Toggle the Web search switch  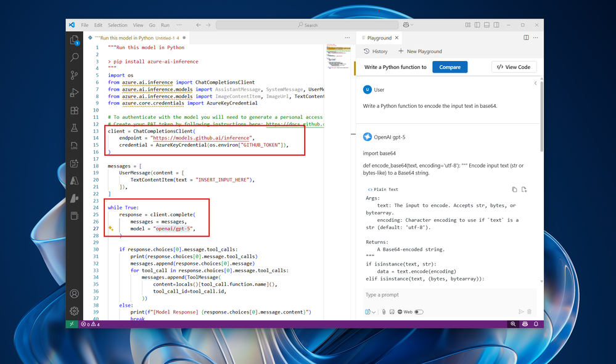point(419,312)
